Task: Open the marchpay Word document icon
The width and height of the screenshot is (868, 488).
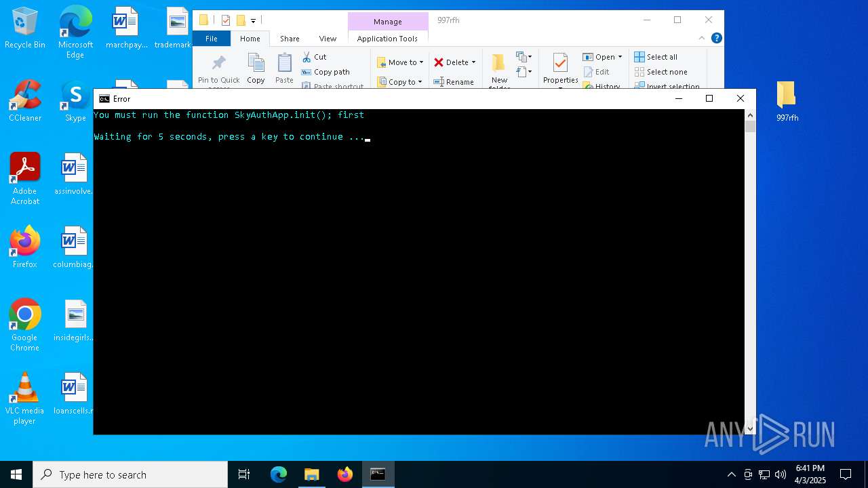Action: pos(126,28)
